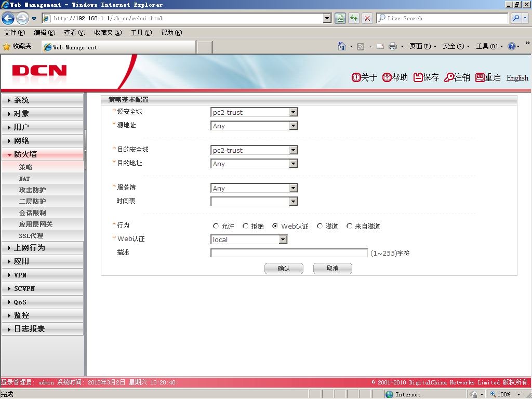532x399 pixels.
Task: Click the Read Mail envelope icon
Action: [x=380, y=46]
